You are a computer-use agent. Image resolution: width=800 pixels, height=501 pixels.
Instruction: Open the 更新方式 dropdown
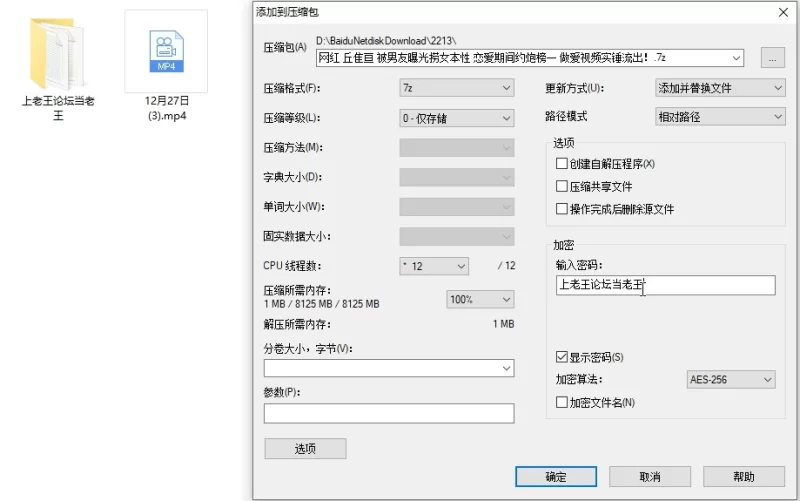pyautogui.click(x=720, y=88)
